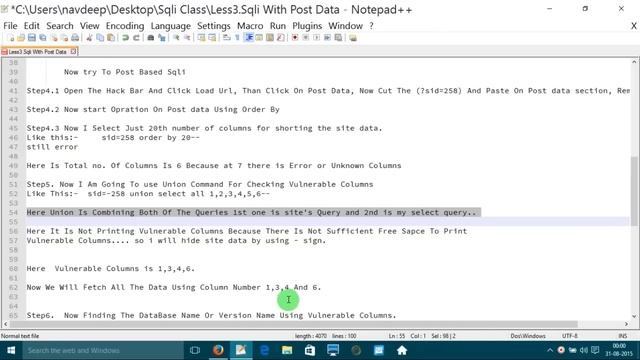Toggle synchronize vertical scrolling
Image resolution: width=640 pixels, height=360 pixels.
click(201, 38)
